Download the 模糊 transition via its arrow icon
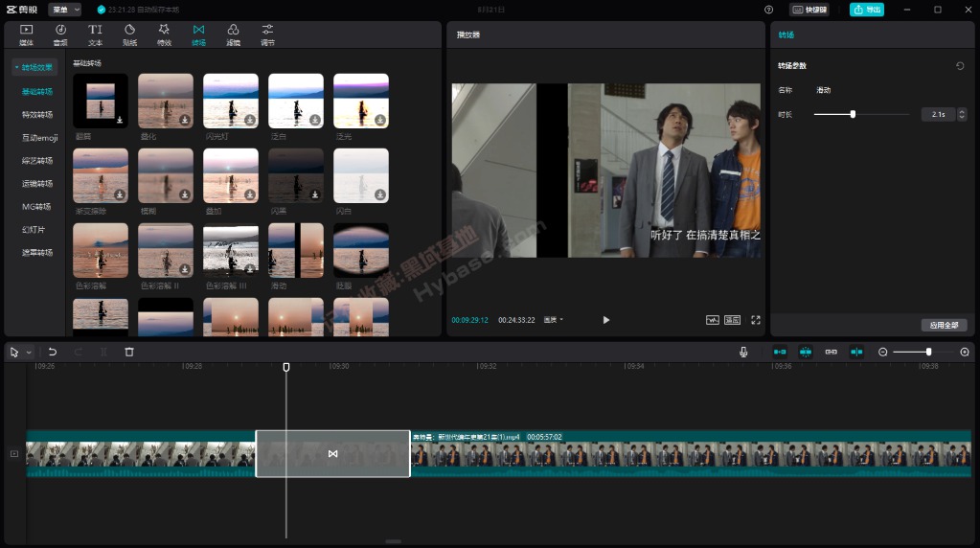The image size is (980, 548). pyautogui.click(x=184, y=194)
